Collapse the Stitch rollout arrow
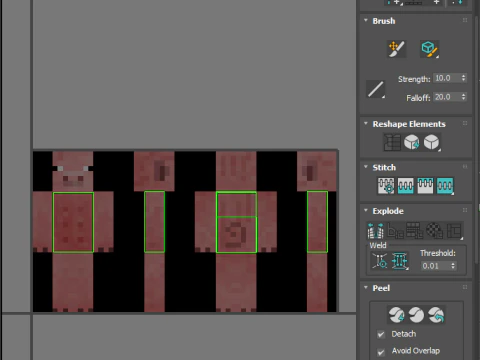This screenshot has height=360, width=480. coord(366,167)
